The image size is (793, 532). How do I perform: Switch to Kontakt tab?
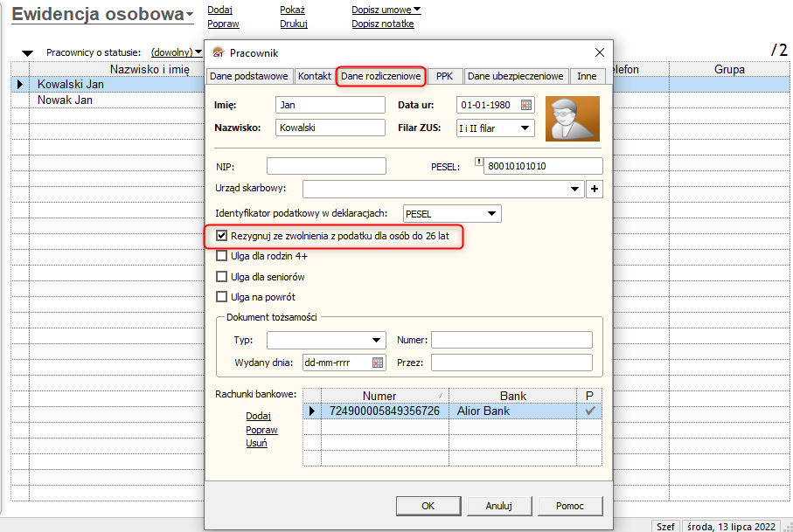[314, 76]
